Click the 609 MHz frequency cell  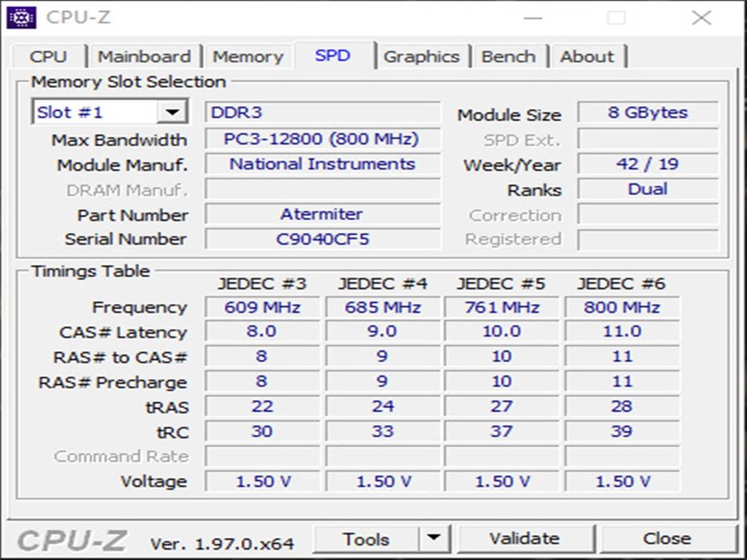(x=263, y=307)
